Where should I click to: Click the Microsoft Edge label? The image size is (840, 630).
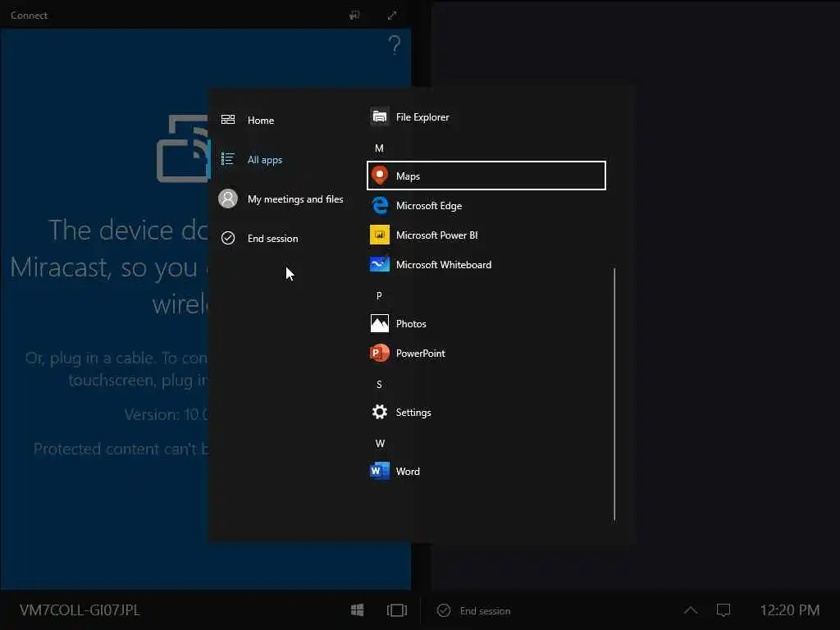428,206
